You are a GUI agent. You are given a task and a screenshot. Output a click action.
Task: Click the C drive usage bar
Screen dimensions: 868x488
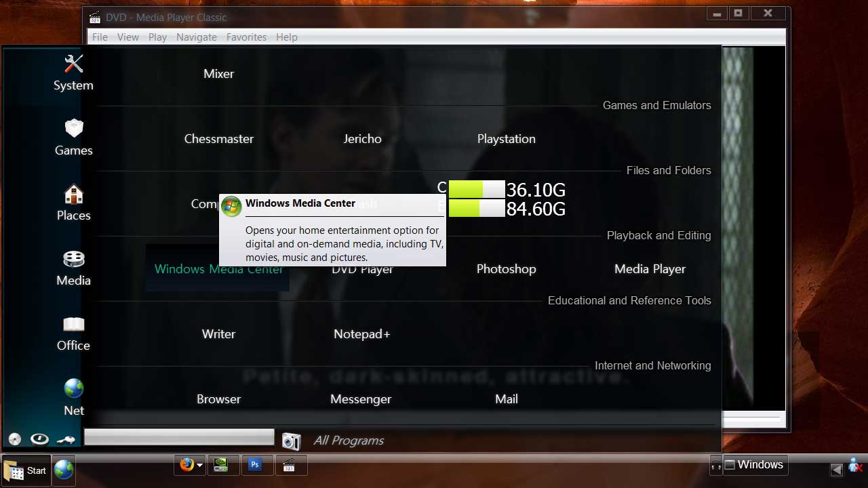477,189
